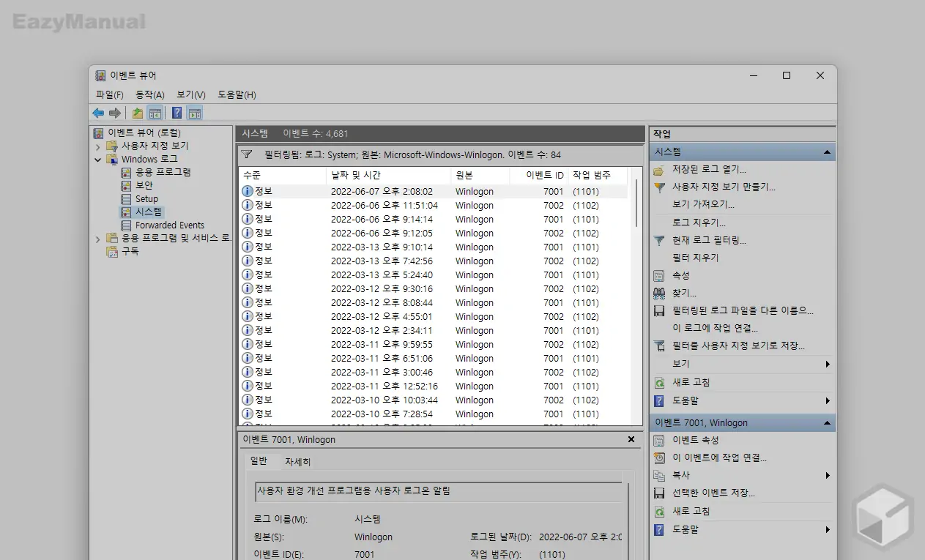Collapse the Windows 로그 tree node
925x560 pixels.
coord(98,160)
